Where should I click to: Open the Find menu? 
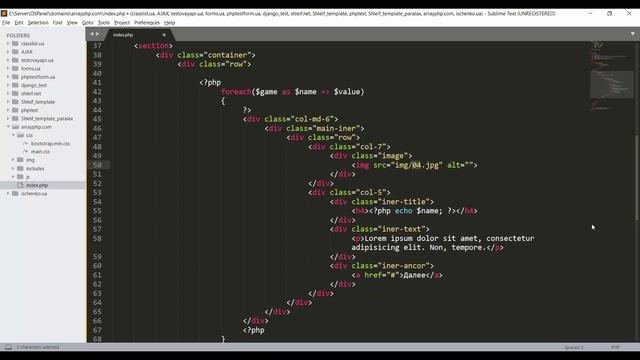(x=58, y=22)
